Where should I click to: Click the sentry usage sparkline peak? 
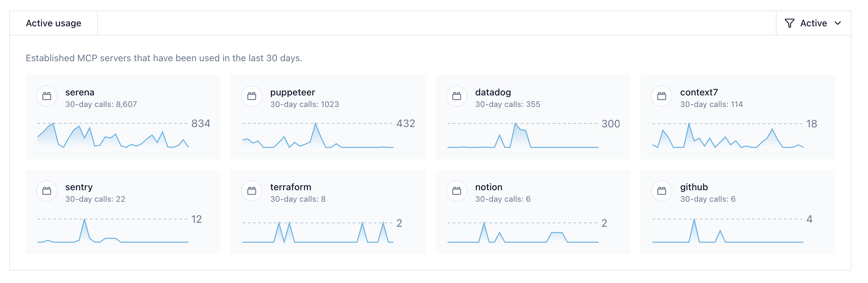pyautogui.click(x=85, y=220)
